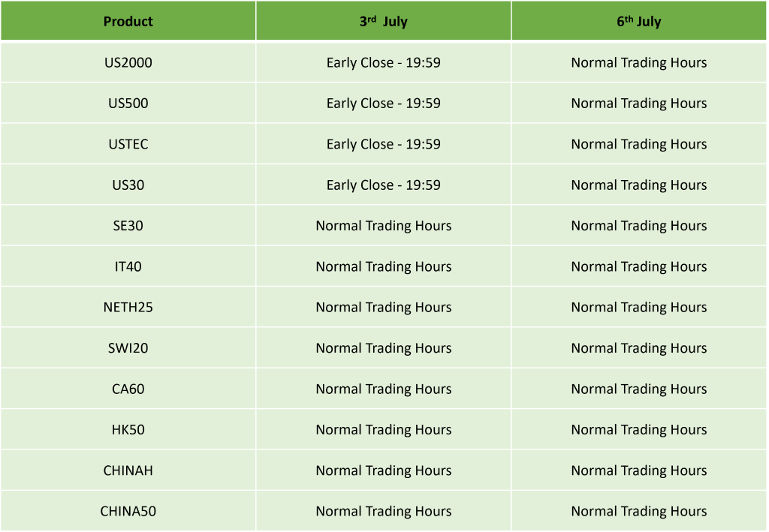Select the USTEC product cell
This screenshot has height=532, width=769.
pyautogui.click(x=128, y=144)
